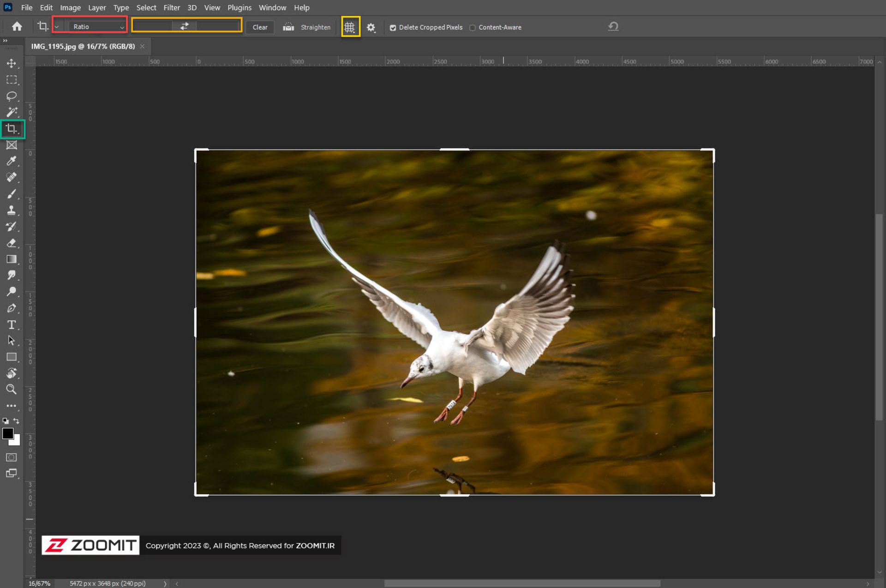Expand the collapsed toolbar double arrows
Viewport: 886px width, 588px height.
click(x=5, y=41)
